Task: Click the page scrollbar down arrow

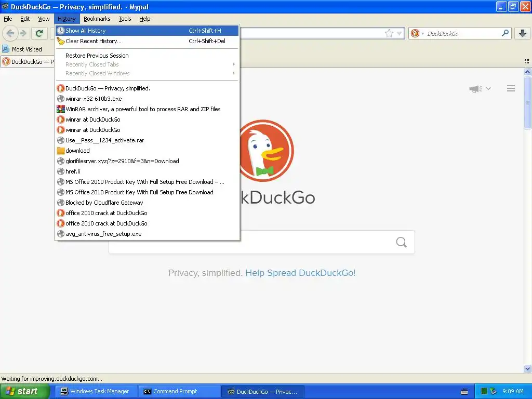Action: [527, 368]
